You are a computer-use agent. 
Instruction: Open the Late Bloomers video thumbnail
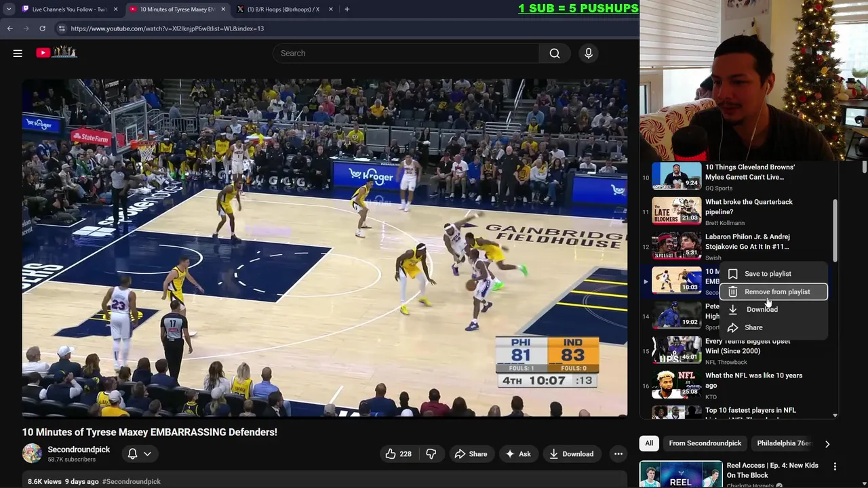click(677, 211)
